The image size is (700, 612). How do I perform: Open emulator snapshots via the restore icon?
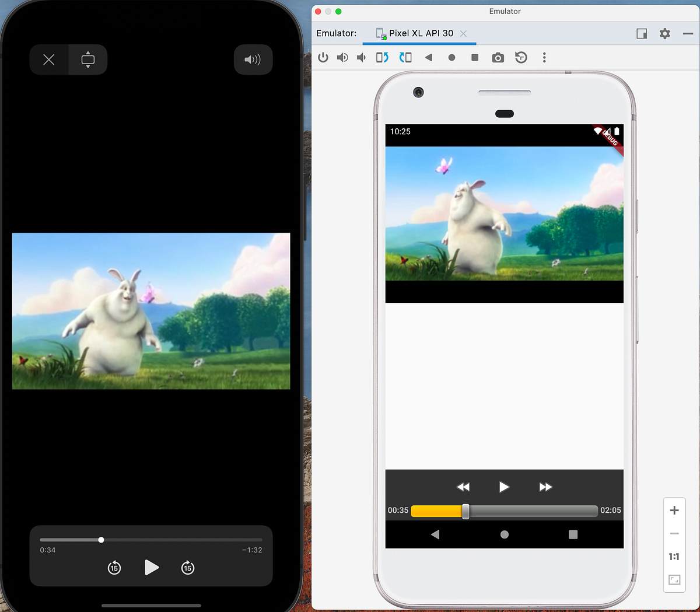point(521,57)
